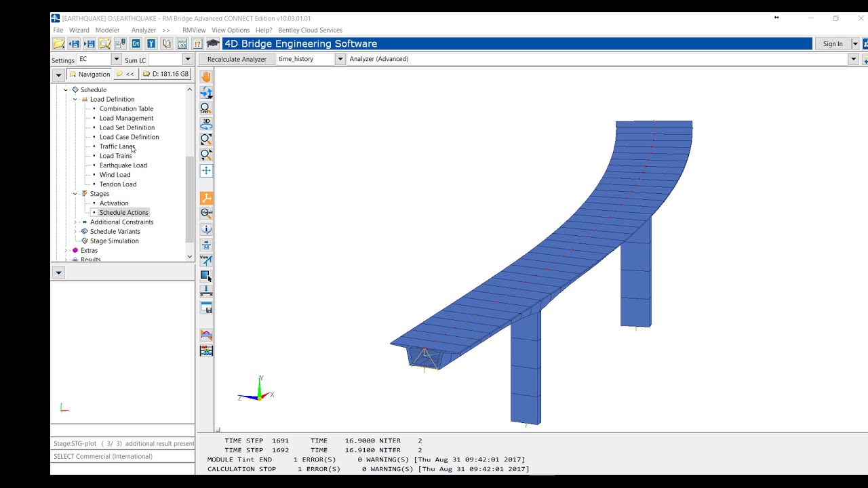The width and height of the screenshot is (868, 488).
Task: Click the Recalculate Analyzer button
Action: [x=237, y=59]
